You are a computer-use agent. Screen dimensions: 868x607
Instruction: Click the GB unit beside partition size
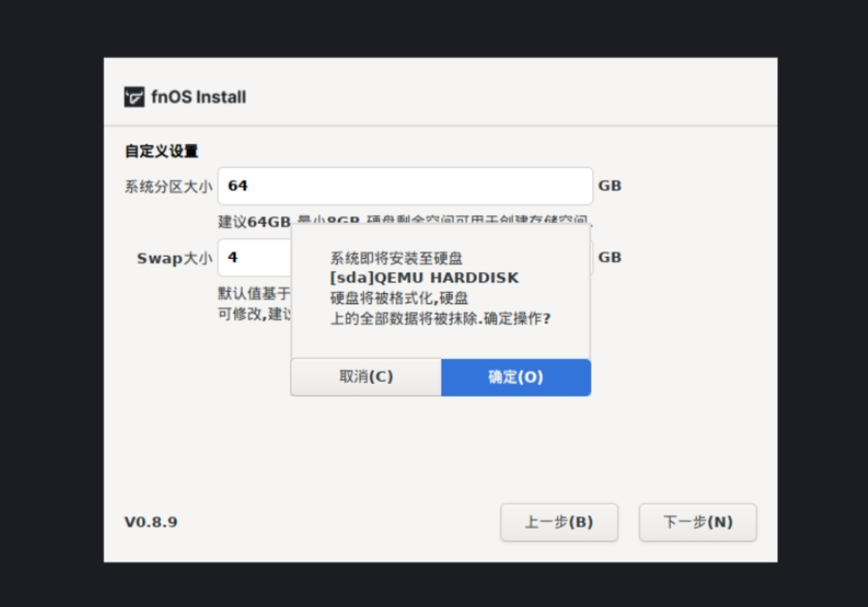610,185
